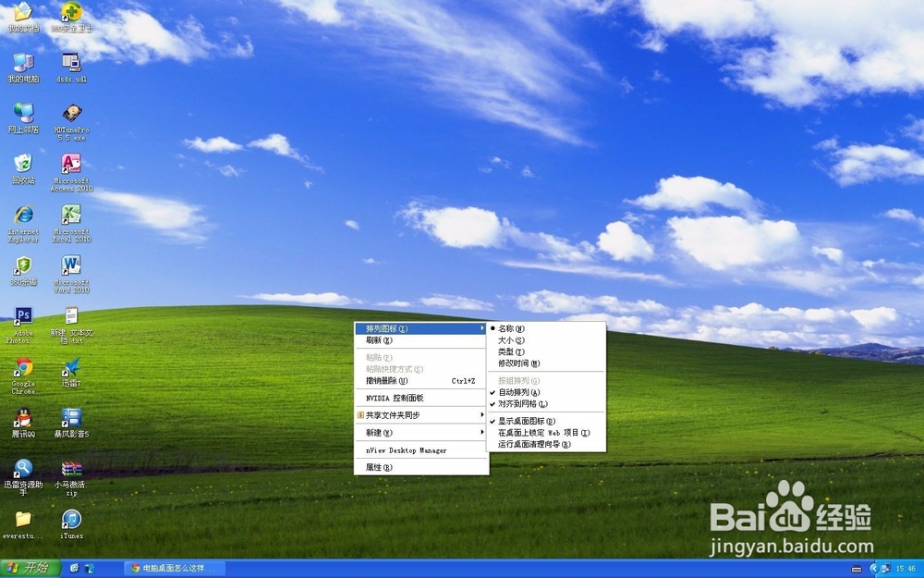Choose 撤销删除 (U) from the context menu

pyautogui.click(x=421, y=381)
